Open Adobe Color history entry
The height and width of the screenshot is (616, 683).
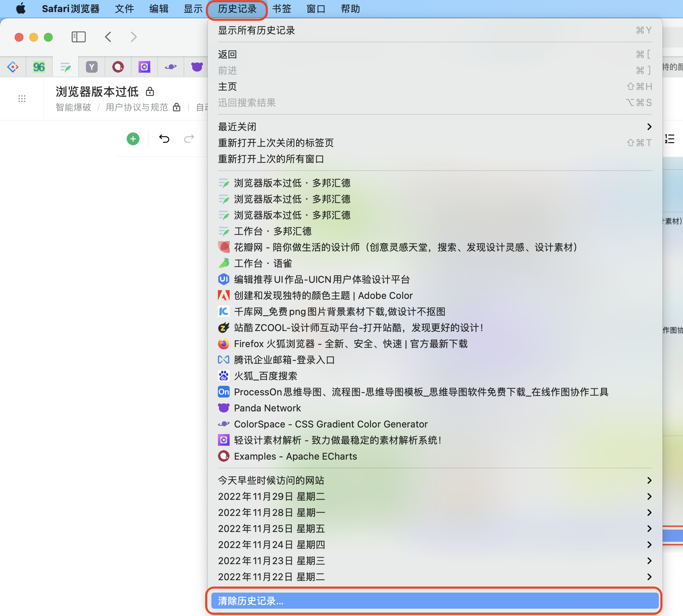pyautogui.click(x=323, y=296)
